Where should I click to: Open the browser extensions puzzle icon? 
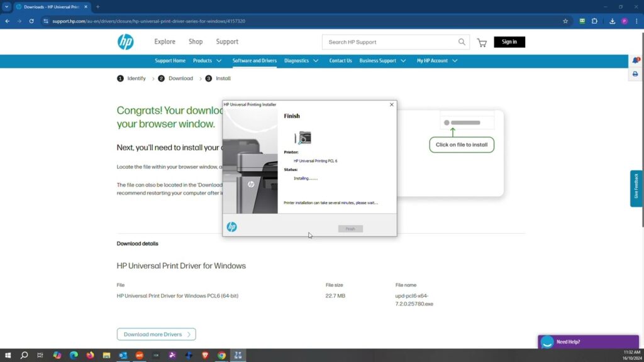pos(594,21)
